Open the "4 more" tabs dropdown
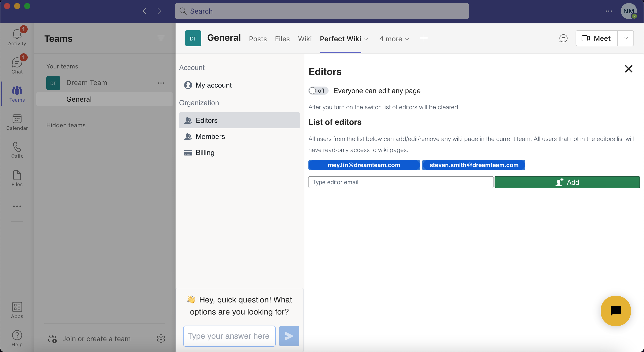This screenshot has height=352, width=644. [394, 39]
